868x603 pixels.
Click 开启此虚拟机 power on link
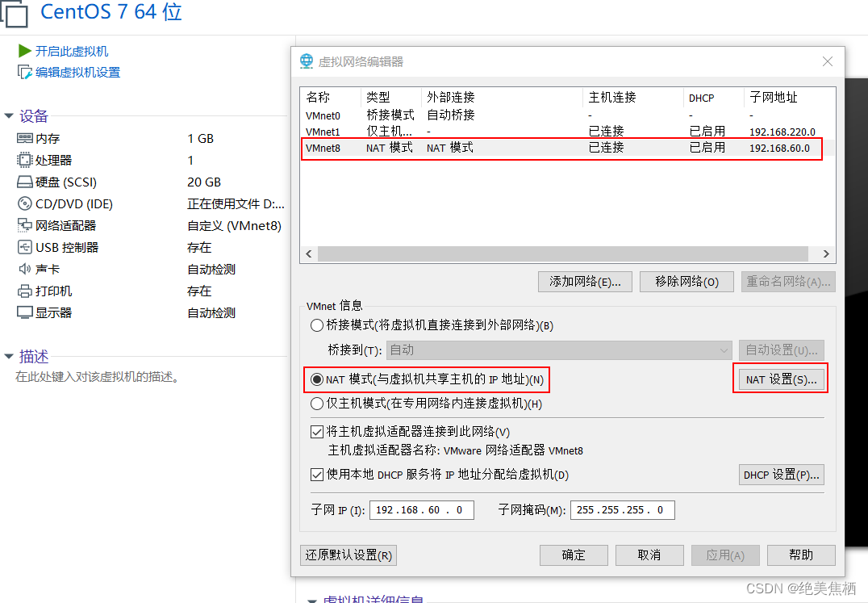[x=72, y=52]
